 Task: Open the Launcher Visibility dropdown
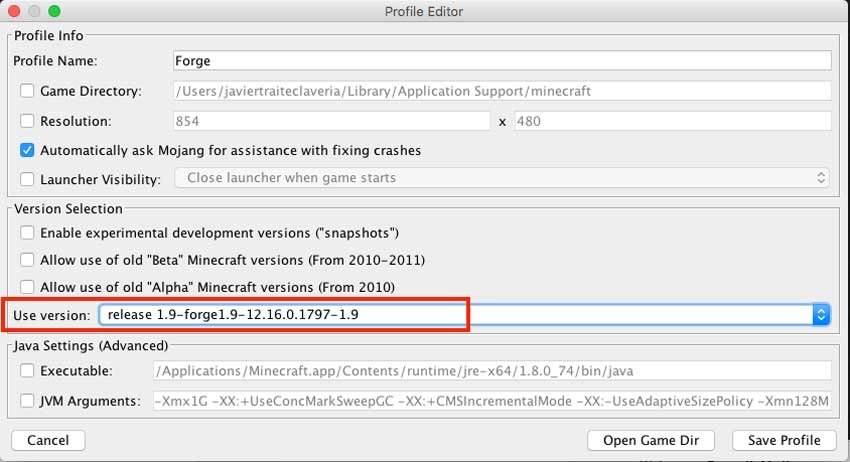click(x=500, y=178)
